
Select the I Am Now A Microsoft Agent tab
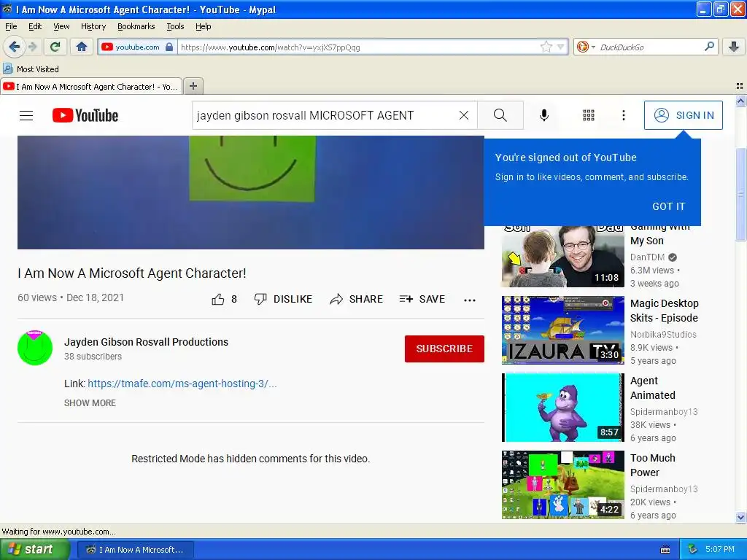click(x=91, y=87)
